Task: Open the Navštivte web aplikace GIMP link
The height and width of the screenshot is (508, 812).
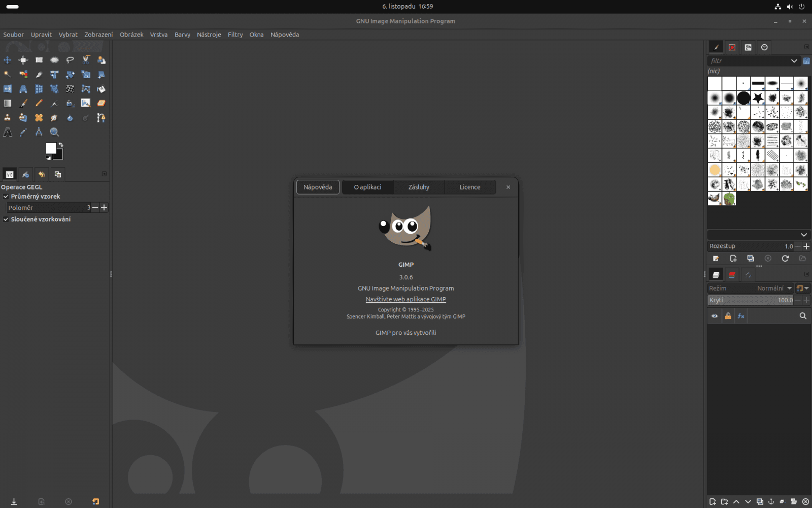Action: [406, 299]
